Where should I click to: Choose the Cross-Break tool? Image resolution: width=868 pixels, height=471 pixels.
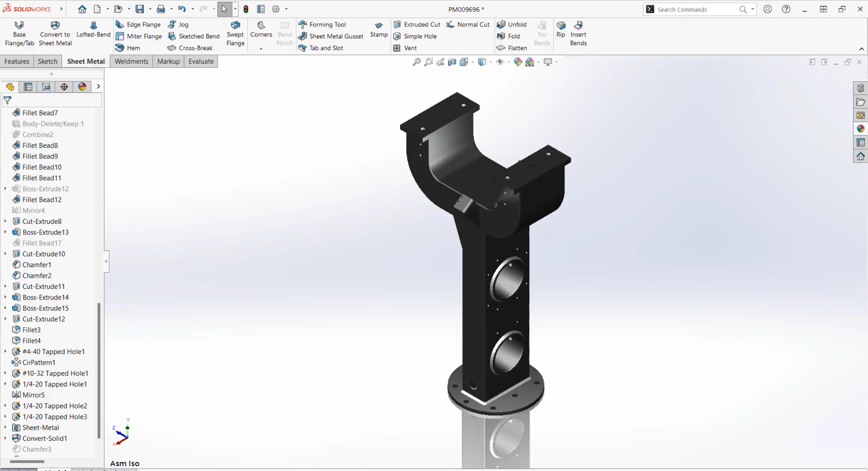point(190,48)
